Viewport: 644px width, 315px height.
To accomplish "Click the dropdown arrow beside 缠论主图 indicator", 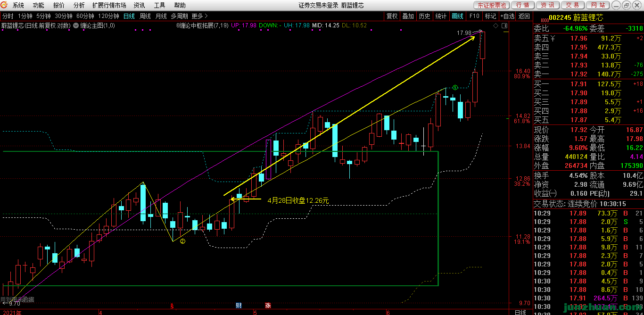I will point(76,25).
